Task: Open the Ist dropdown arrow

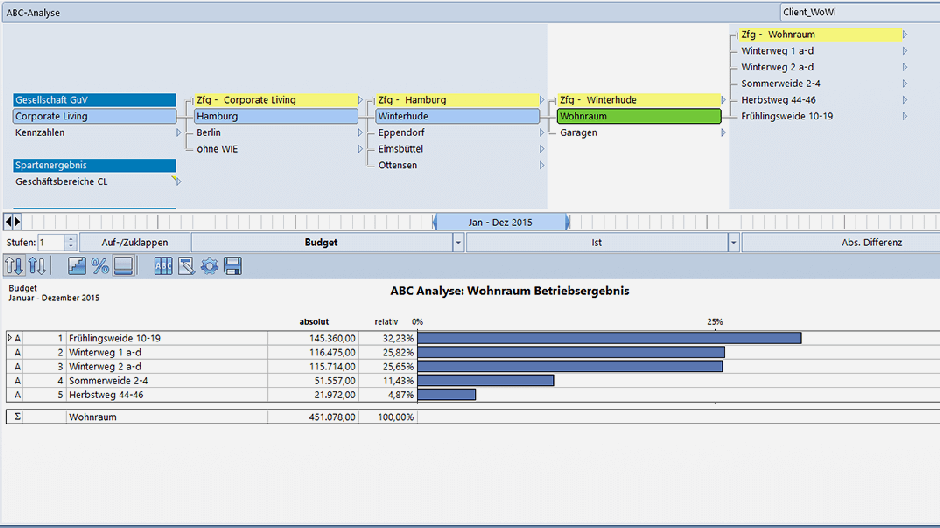Action: click(733, 242)
